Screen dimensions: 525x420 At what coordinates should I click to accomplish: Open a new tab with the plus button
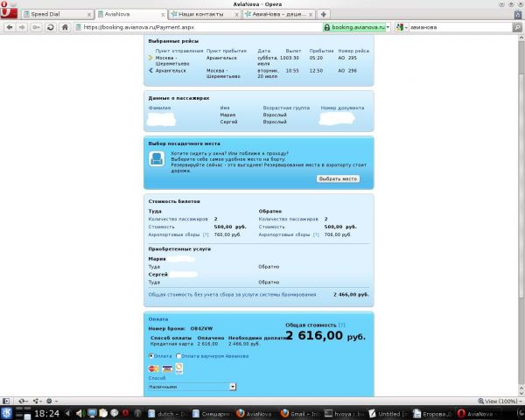click(x=324, y=14)
